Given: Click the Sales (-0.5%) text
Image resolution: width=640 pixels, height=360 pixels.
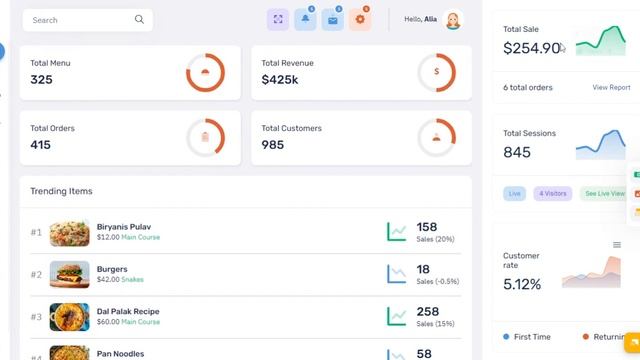Looking at the screenshot, I should point(438,282).
